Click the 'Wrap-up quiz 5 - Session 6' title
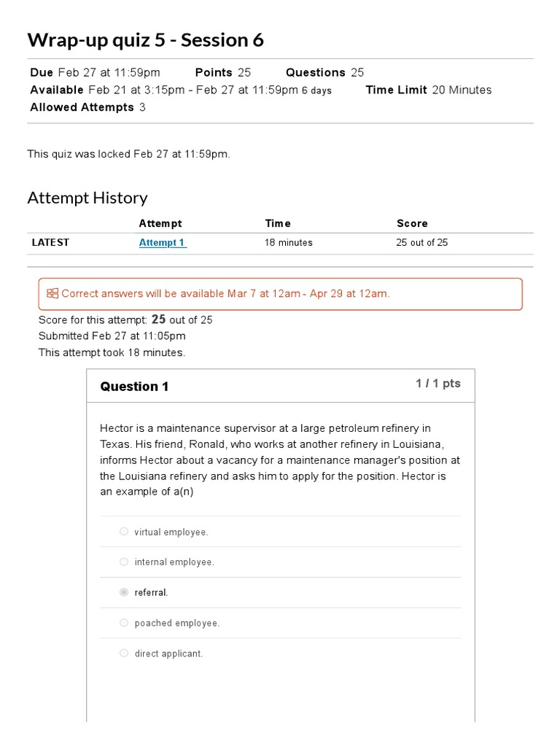Viewport: 560px width, 747px height. (x=145, y=41)
